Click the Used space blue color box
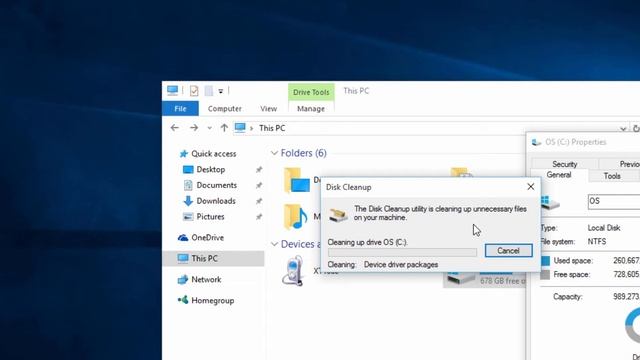Image resolution: width=640 pixels, height=360 pixels. pos(545,261)
